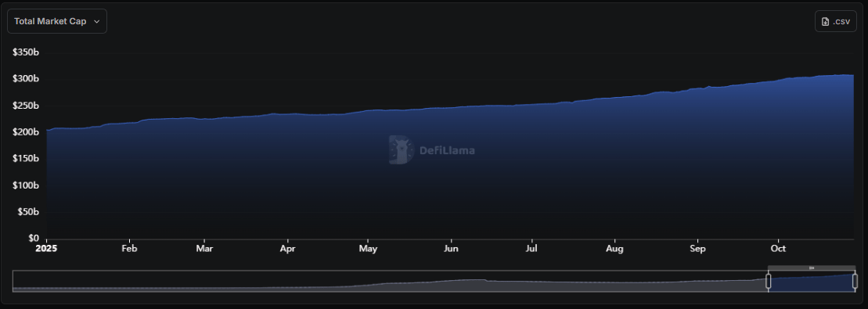Click the $200b y-axis label
Screen dimensions: 868x309
coord(26,131)
